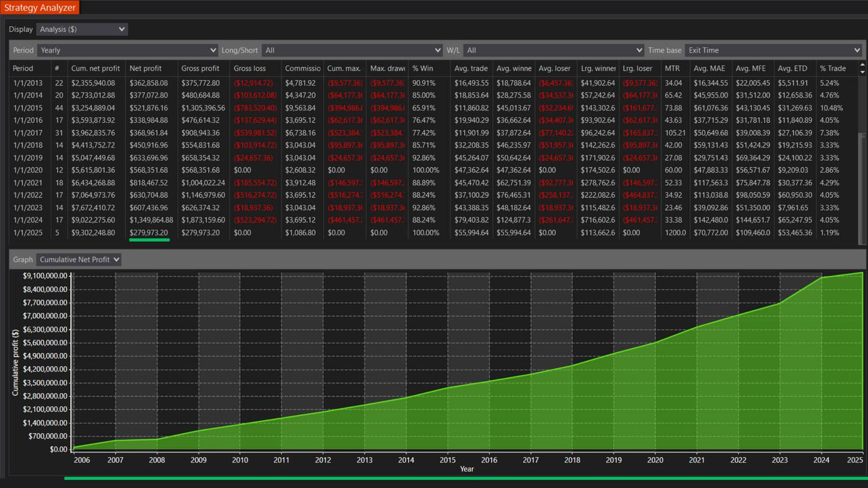Open the Period Yearly dropdown
The image size is (868, 488).
click(127, 50)
